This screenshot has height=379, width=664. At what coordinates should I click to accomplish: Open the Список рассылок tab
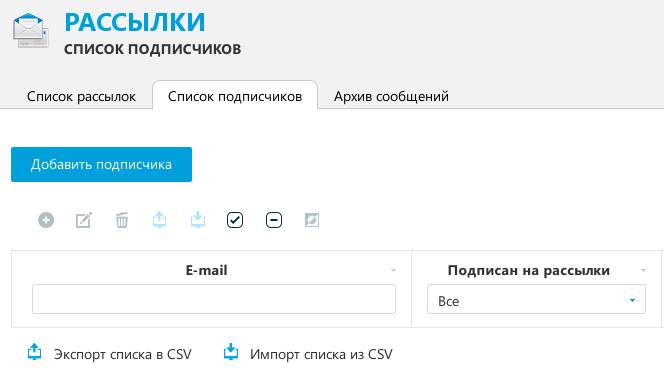pos(81,97)
